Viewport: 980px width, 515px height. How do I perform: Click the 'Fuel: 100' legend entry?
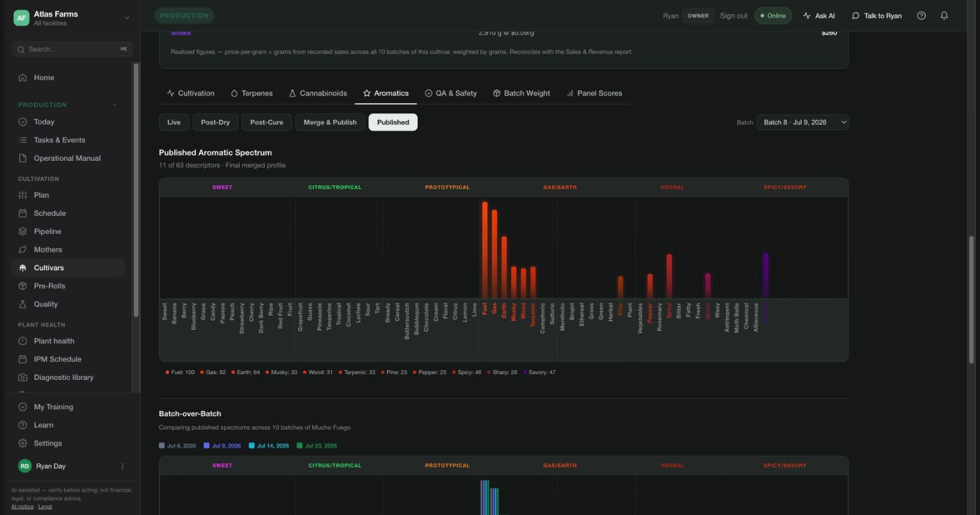pos(180,372)
